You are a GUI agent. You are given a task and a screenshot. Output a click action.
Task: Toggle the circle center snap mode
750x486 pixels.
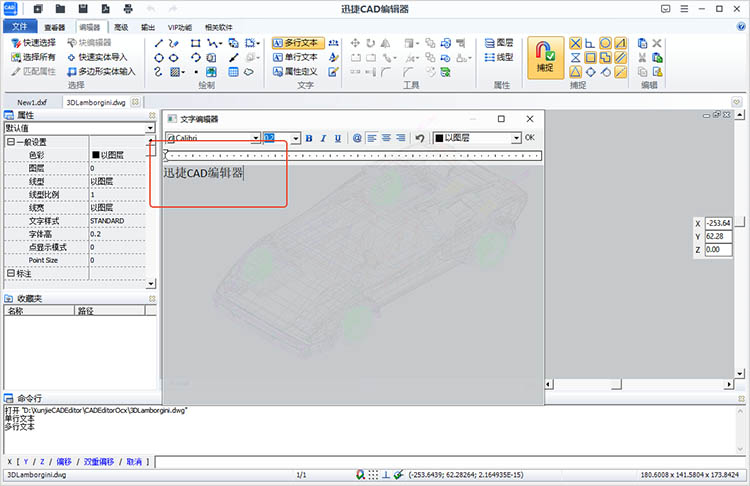[605, 44]
